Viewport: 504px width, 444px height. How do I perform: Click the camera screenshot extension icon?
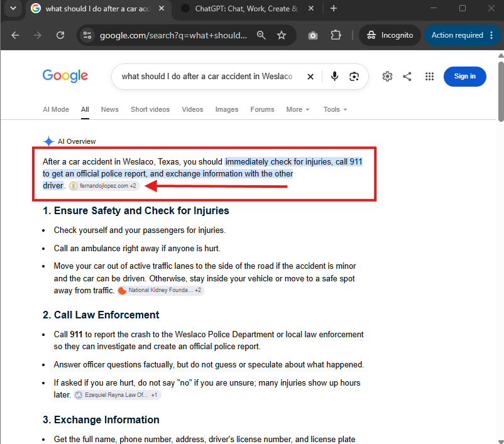(313, 35)
